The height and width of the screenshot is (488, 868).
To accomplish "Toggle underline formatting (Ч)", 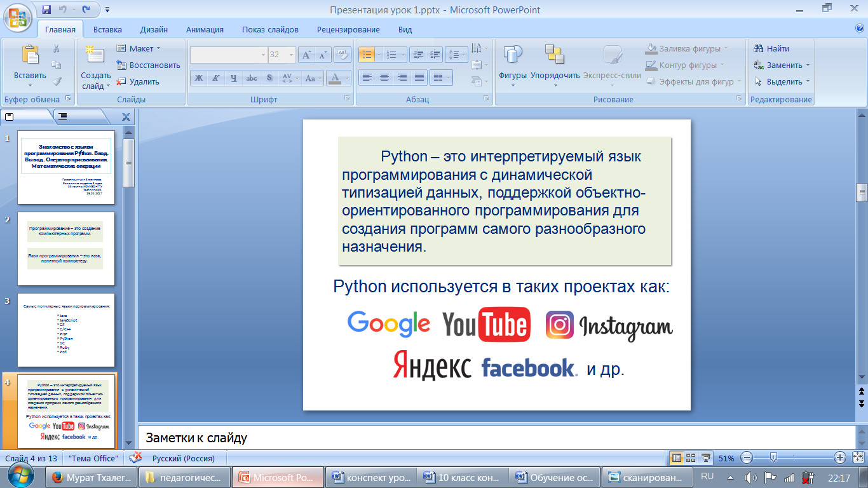I will click(234, 78).
